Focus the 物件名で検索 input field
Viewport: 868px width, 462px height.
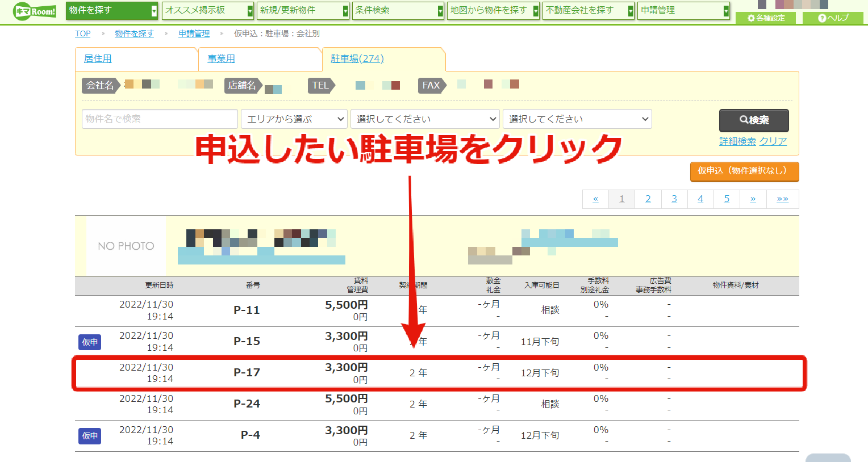(x=160, y=119)
